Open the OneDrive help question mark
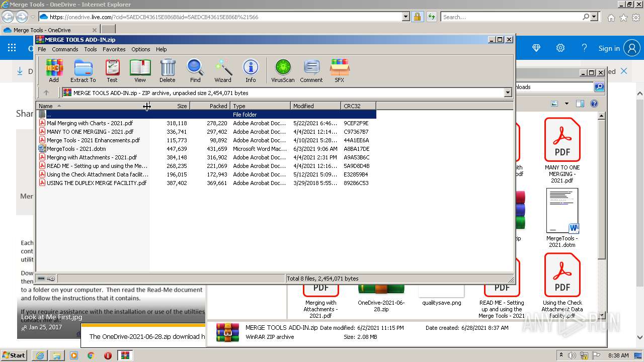 (x=584, y=48)
